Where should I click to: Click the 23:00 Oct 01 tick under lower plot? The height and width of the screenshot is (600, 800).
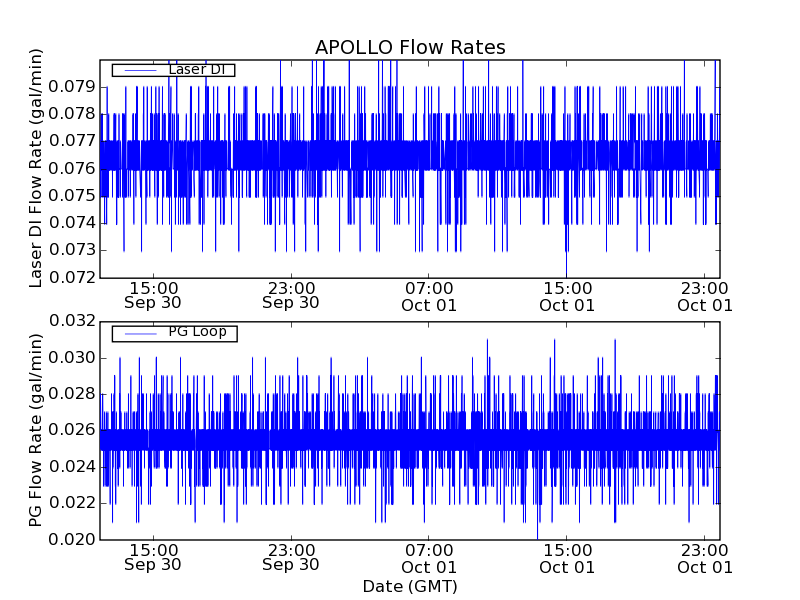click(x=705, y=557)
